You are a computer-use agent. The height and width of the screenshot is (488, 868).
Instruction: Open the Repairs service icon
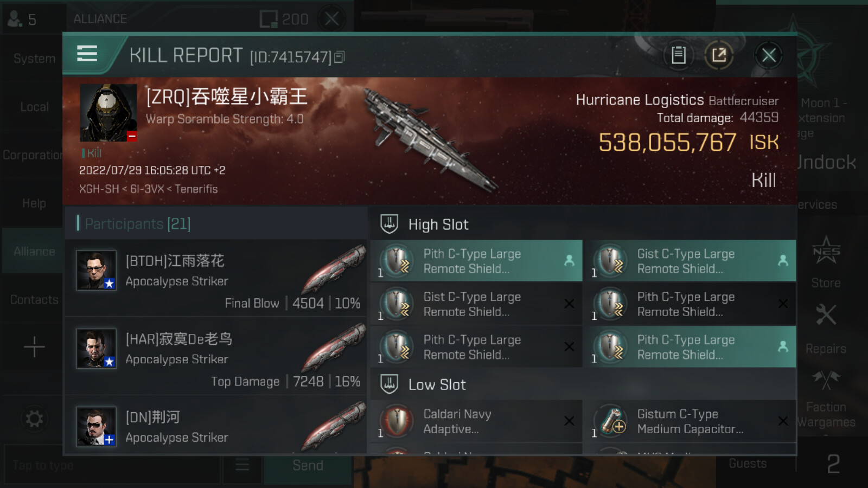(x=826, y=326)
